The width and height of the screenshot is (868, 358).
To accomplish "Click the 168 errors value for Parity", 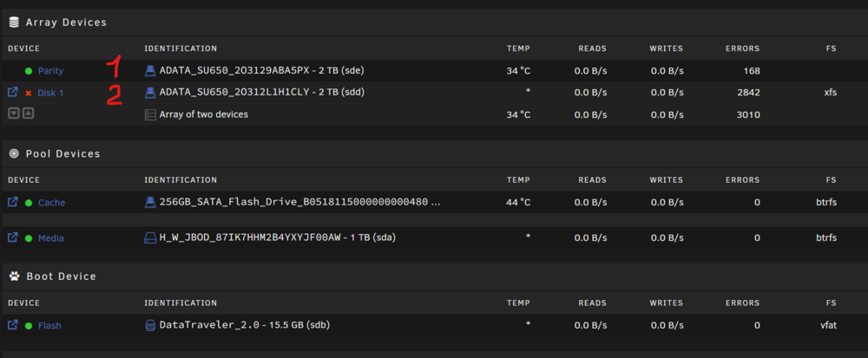I will 753,71.
